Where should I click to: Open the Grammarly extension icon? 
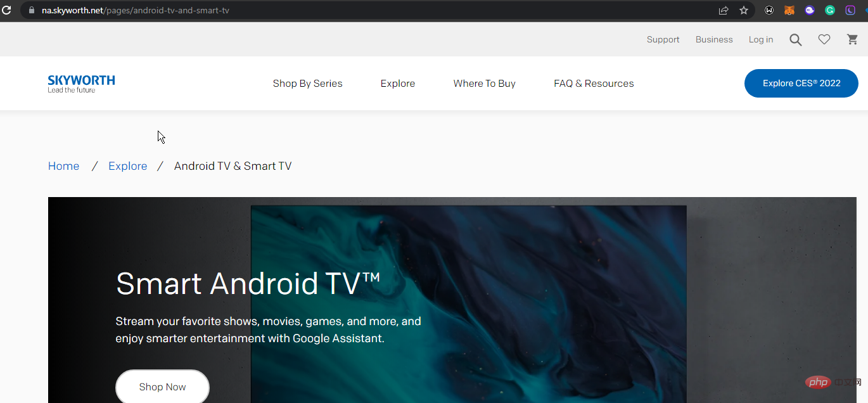click(x=830, y=10)
